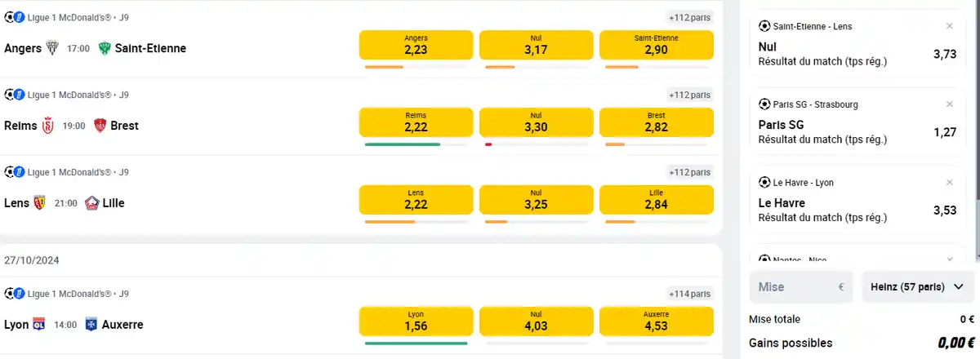980x359 pixels.
Task: Remove Paris SG - Strasbourg selection
Action: click(949, 104)
